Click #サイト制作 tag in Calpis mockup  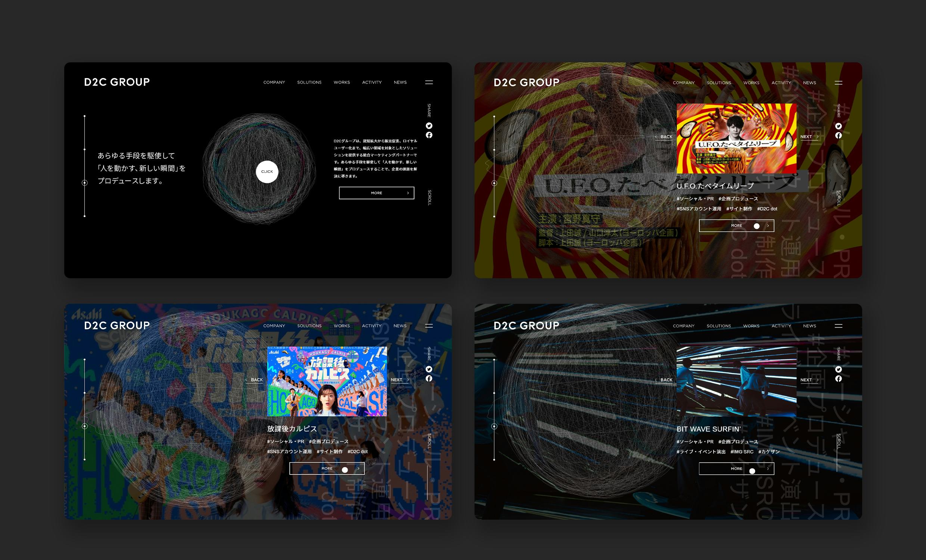pyautogui.click(x=330, y=452)
